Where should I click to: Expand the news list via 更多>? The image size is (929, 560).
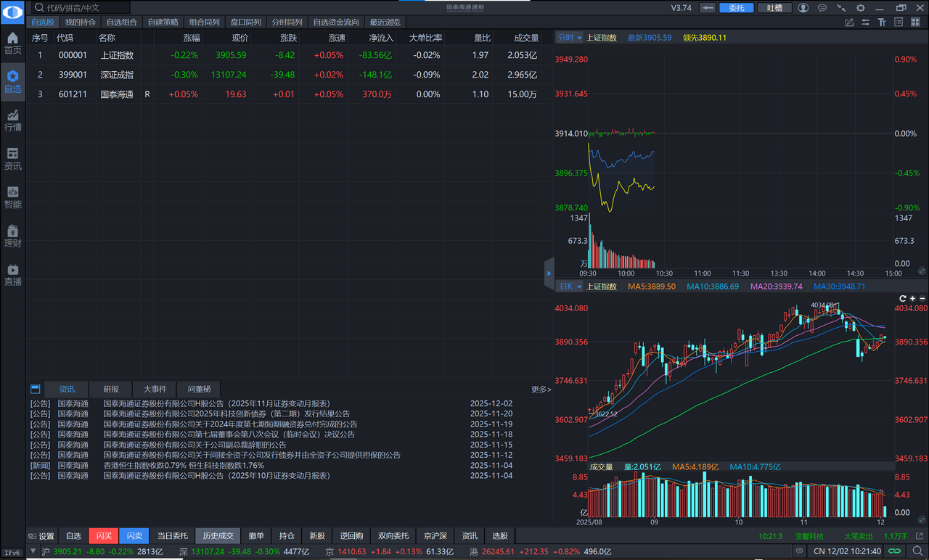[540, 389]
